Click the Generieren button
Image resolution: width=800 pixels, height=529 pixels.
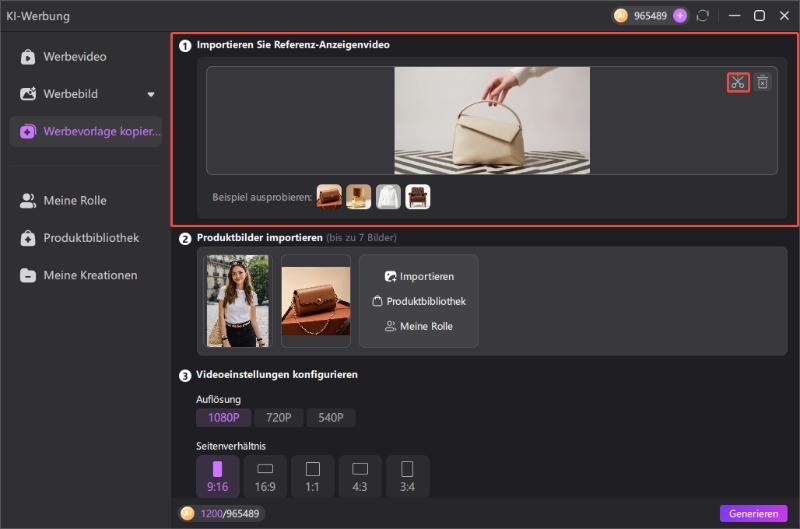coord(753,514)
